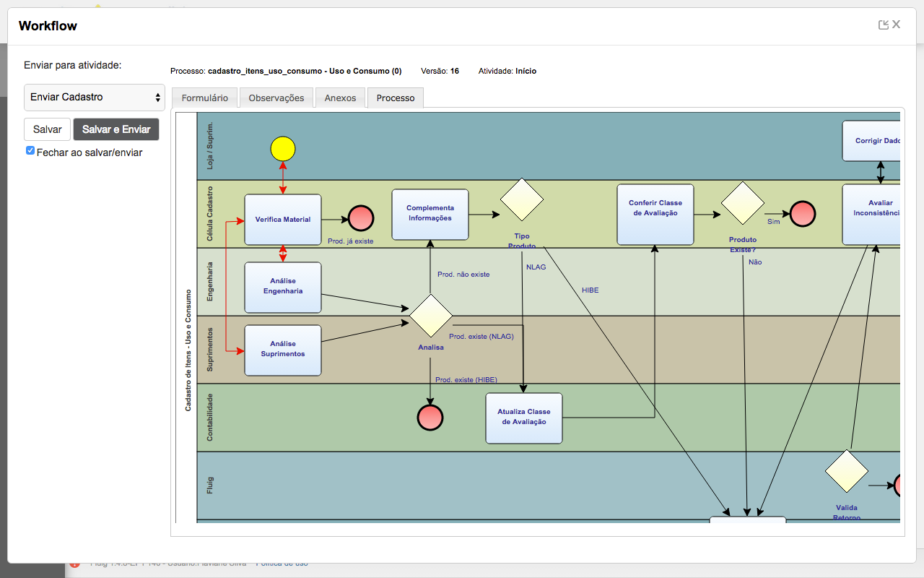Viewport: 924px width, 578px height.
Task: Click the Cadastro de Itens pool title
Action: tap(188, 350)
